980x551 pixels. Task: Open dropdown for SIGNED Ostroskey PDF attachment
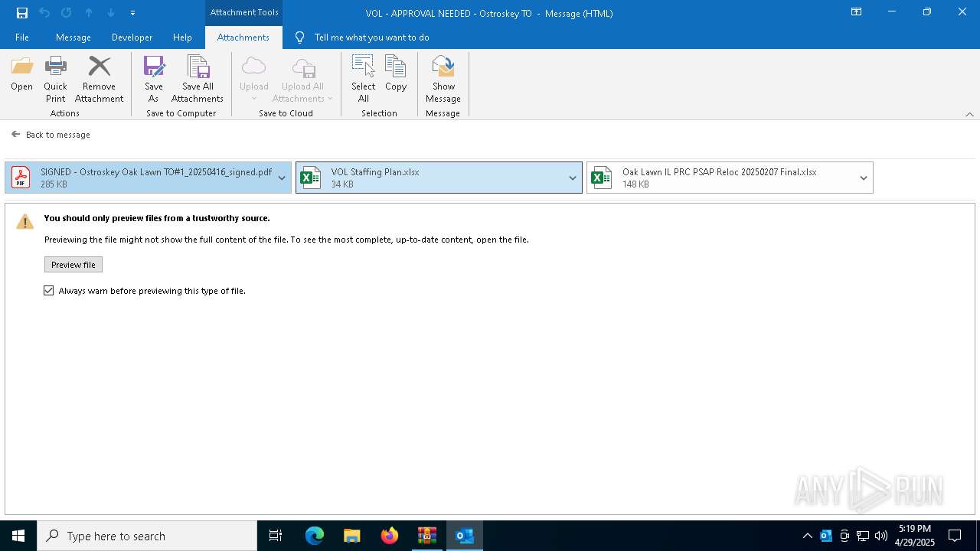pyautogui.click(x=282, y=178)
